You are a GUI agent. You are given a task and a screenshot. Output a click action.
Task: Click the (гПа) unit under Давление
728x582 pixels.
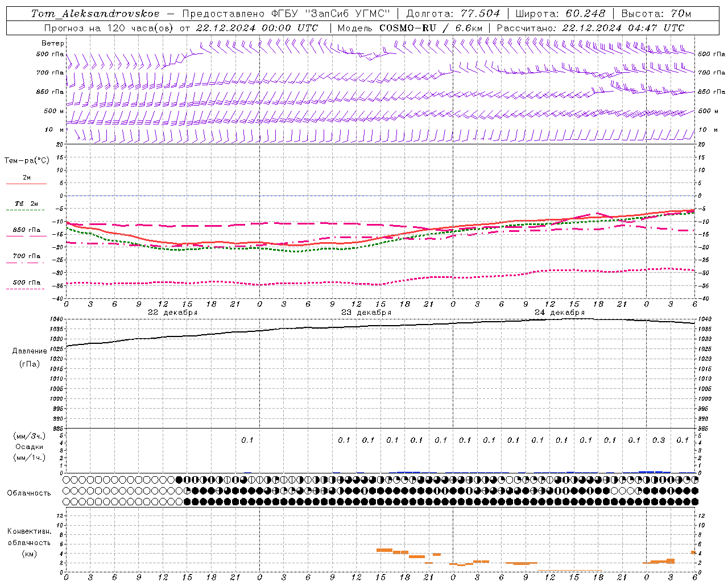point(30,364)
